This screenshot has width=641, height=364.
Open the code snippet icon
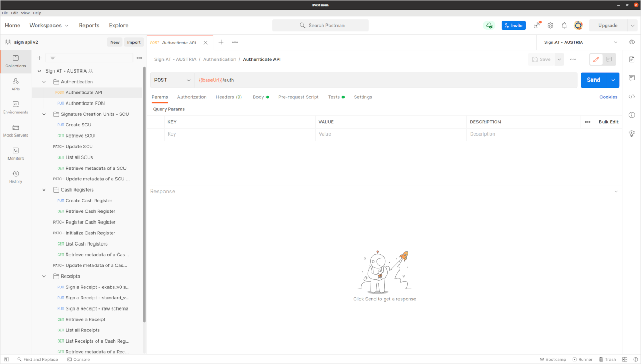coord(632,97)
